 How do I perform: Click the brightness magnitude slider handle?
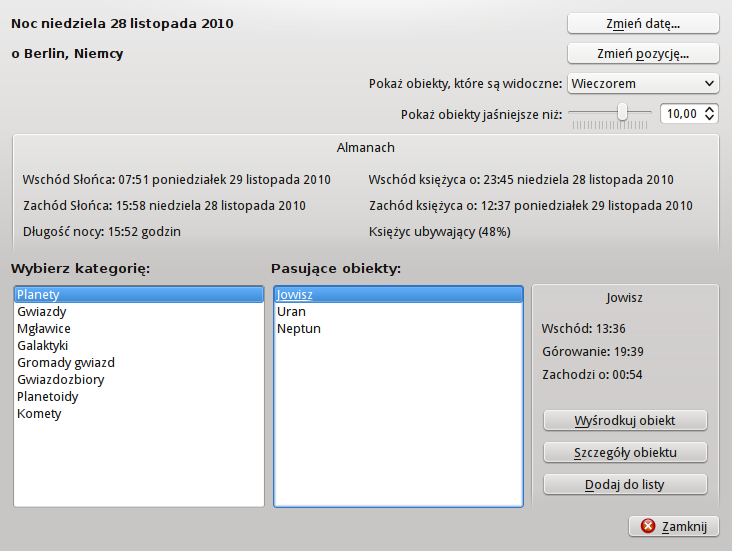pos(622,113)
